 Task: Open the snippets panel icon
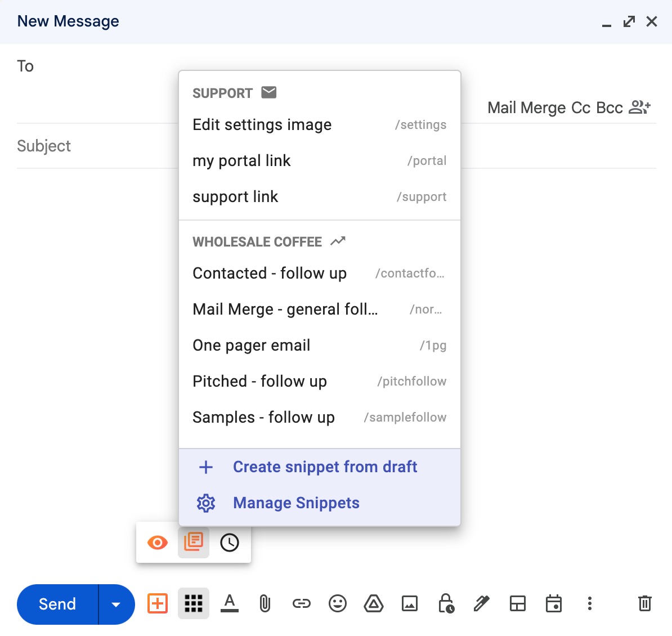pyautogui.click(x=193, y=543)
